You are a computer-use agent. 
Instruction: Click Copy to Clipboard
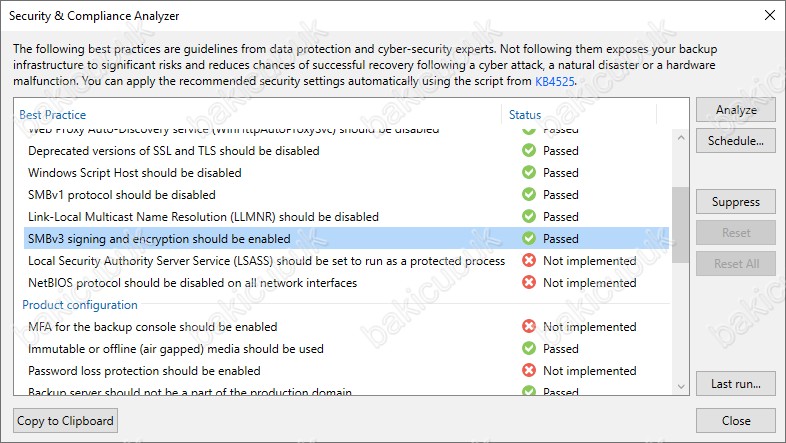(x=65, y=420)
